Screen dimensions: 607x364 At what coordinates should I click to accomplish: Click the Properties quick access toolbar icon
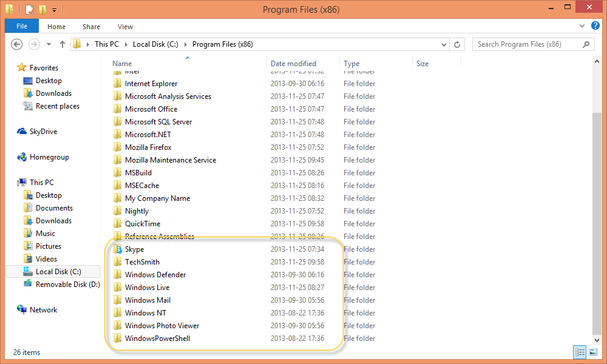point(29,9)
